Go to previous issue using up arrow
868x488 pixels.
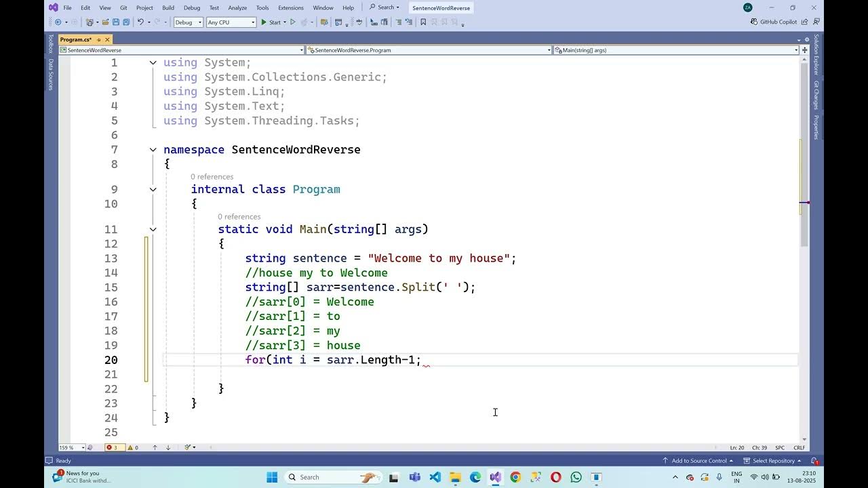point(155,447)
